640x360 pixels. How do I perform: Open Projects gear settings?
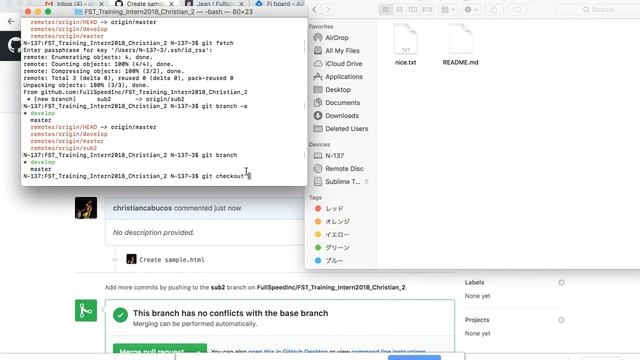[x=561, y=320]
